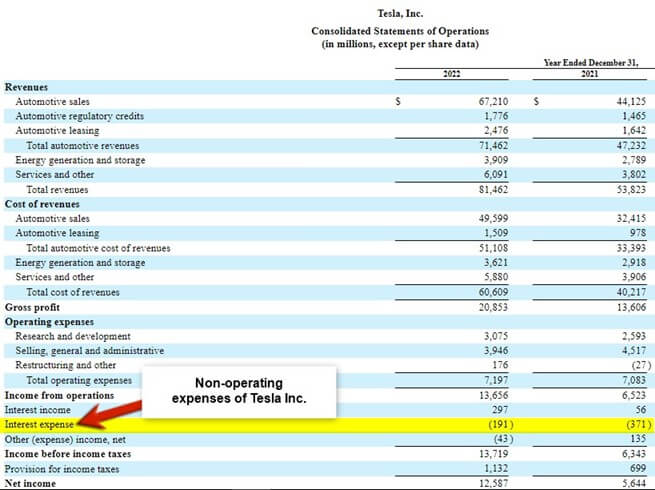The height and width of the screenshot is (490, 655).
Task: Click the 'Total revenues' label
Action: pyautogui.click(x=57, y=190)
